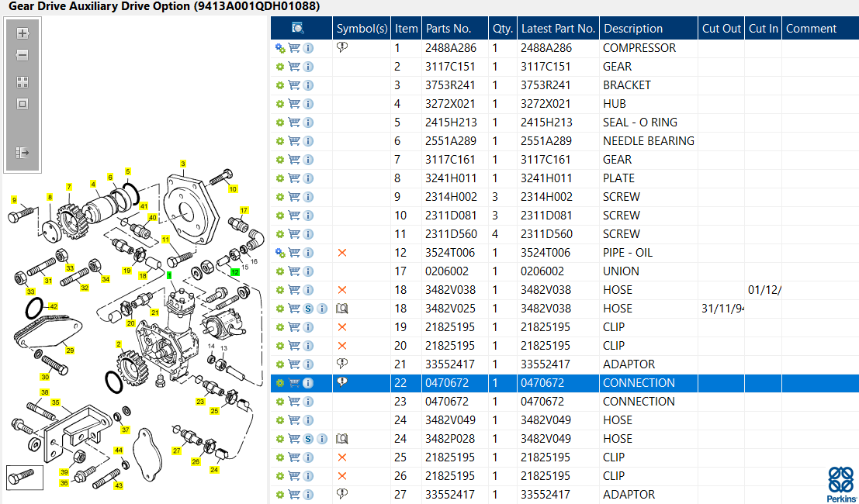Add item 3 BRACKET to the cart
The image size is (859, 504).
click(294, 85)
